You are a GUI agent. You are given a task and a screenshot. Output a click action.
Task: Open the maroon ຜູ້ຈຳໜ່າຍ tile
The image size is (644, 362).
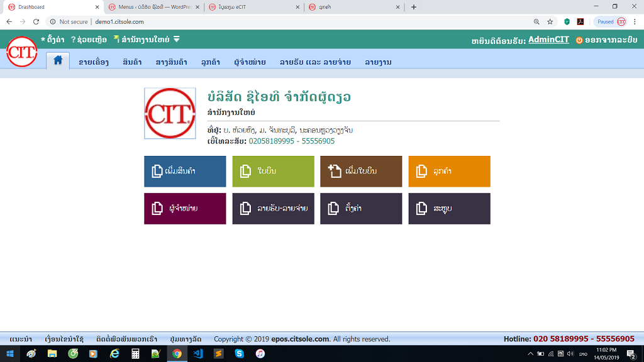coord(185,209)
